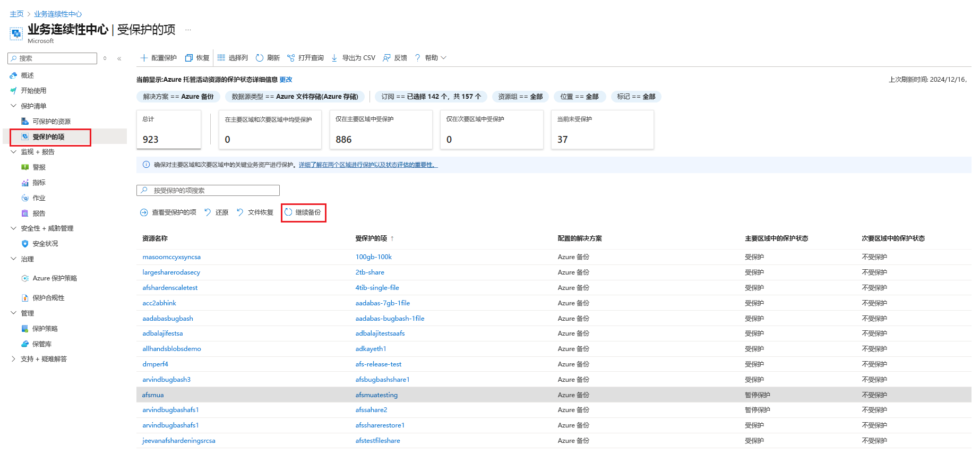Open the 帮助 dropdown chevron

(x=444, y=58)
